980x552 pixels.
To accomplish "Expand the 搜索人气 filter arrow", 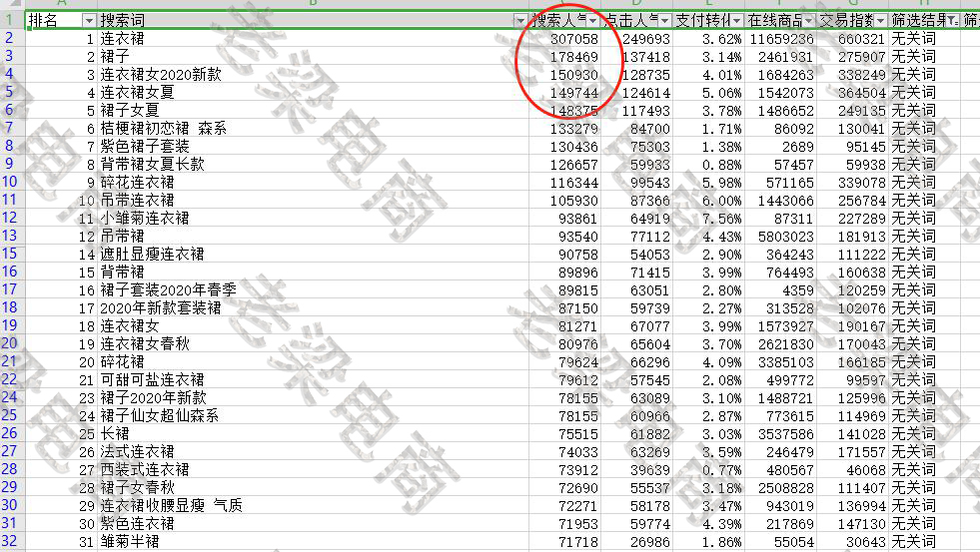I will tap(592, 21).
